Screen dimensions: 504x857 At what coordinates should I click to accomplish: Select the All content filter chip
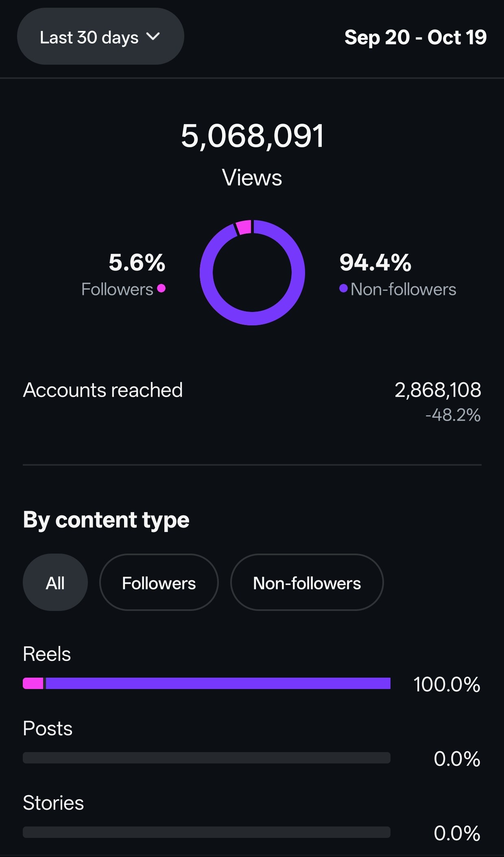click(55, 582)
